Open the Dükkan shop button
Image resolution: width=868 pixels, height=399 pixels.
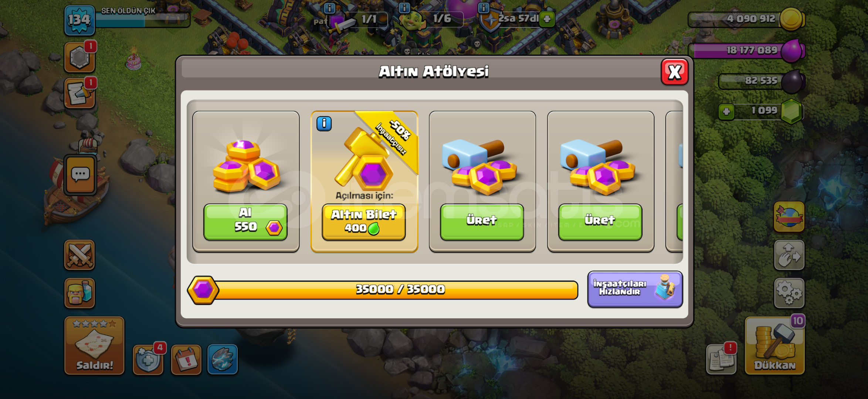pos(775,345)
